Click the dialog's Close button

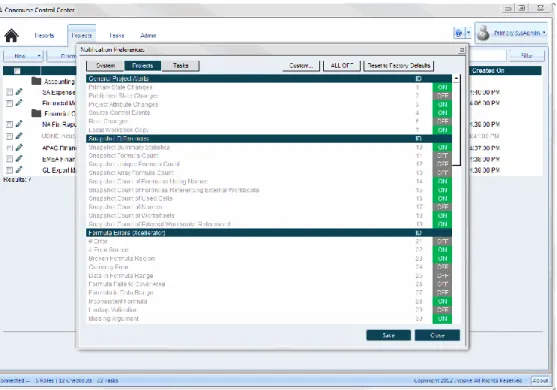[x=437, y=335]
